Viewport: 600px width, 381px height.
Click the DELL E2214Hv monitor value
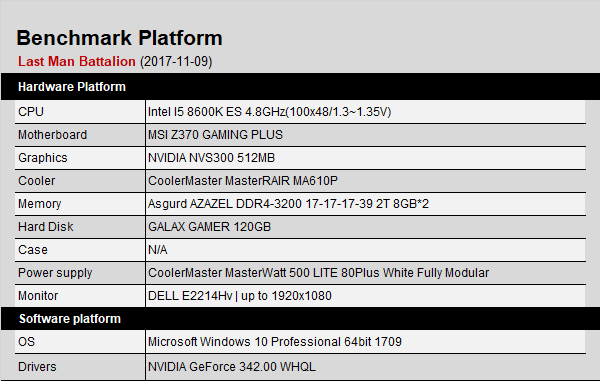240,296
